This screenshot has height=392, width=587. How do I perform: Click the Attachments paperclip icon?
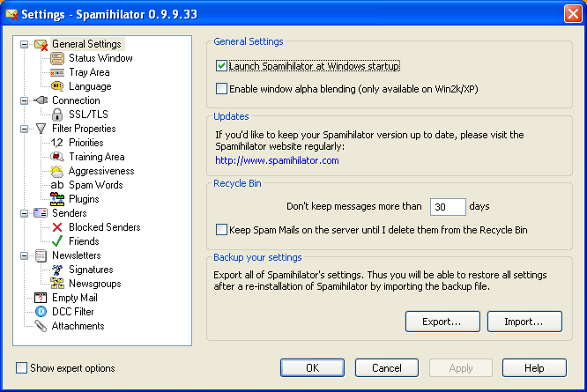pos(41,326)
